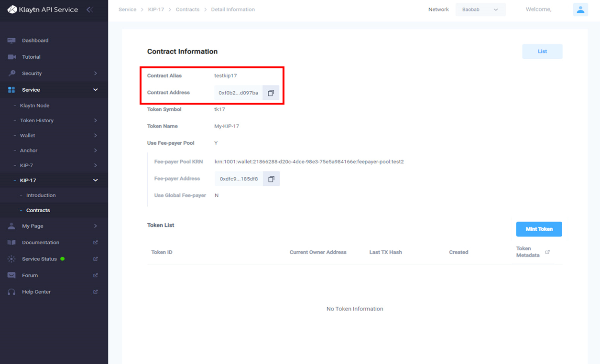Collapse the sidebar with the double-arrow icon
The height and width of the screenshot is (364, 600).
coord(90,10)
